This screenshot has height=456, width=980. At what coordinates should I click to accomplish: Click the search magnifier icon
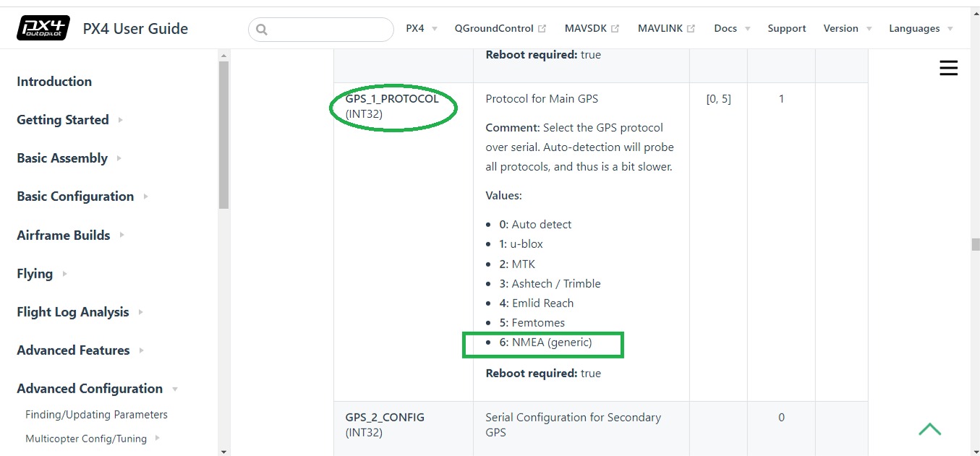pyautogui.click(x=262, y=29)
